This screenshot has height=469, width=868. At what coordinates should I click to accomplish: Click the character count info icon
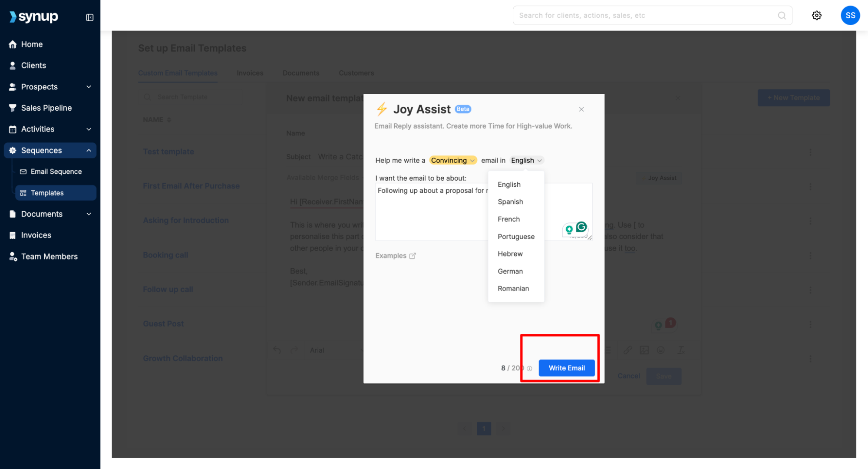click(x=529, y=368)
